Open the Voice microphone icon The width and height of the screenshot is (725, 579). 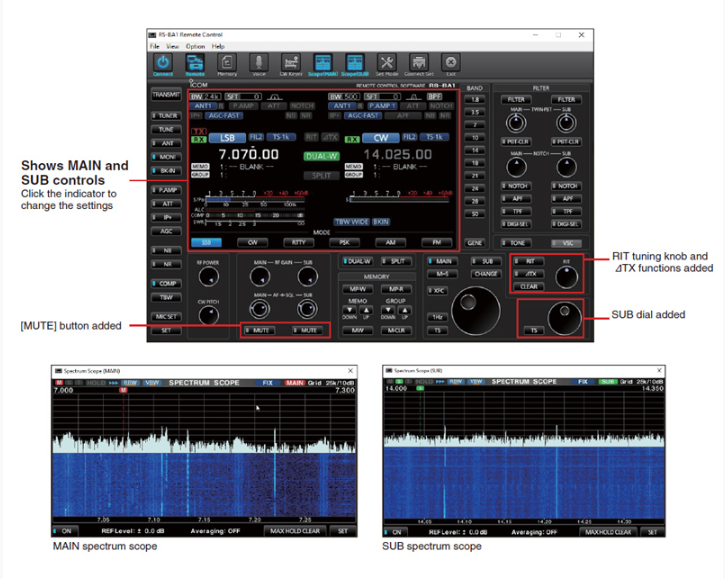point(258,62)
